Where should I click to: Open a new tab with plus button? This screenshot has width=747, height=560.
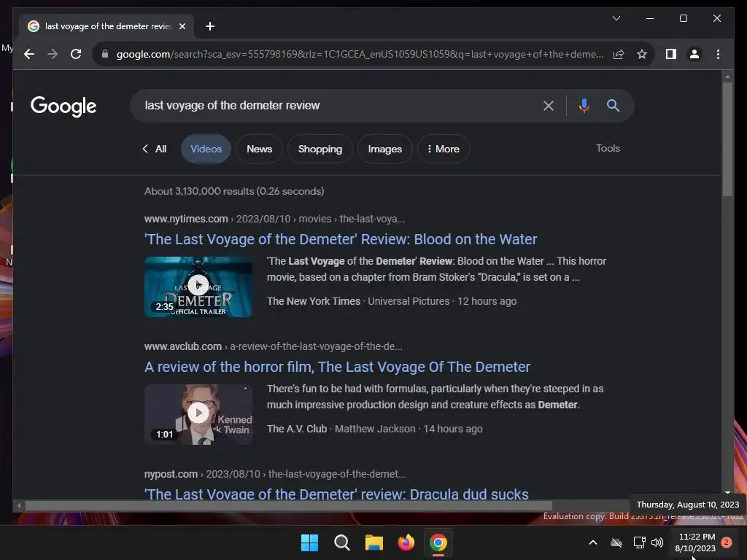(x=209, y=26)
